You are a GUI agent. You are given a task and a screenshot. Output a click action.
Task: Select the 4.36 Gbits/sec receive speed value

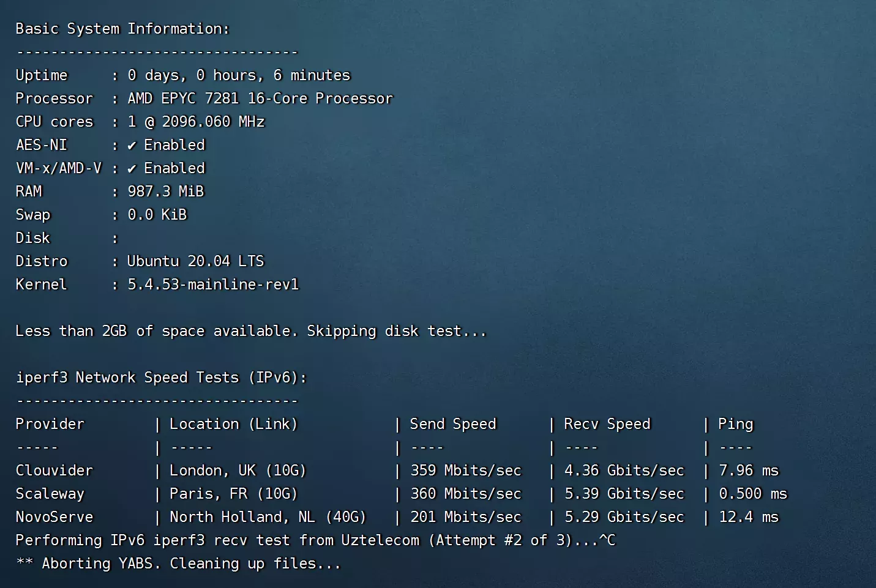[x=624, y=471]
